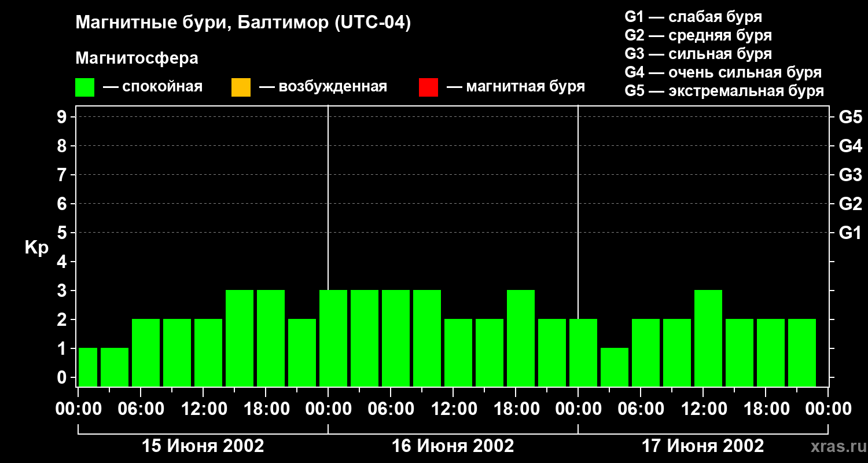Viewport: 868px width, 463px height.
Task: Click the right-axis 'G1' tick label
Action: (x=850, y=233)
